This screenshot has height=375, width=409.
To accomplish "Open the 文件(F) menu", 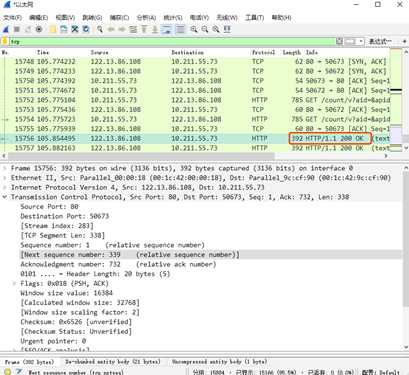I will 13,17.
